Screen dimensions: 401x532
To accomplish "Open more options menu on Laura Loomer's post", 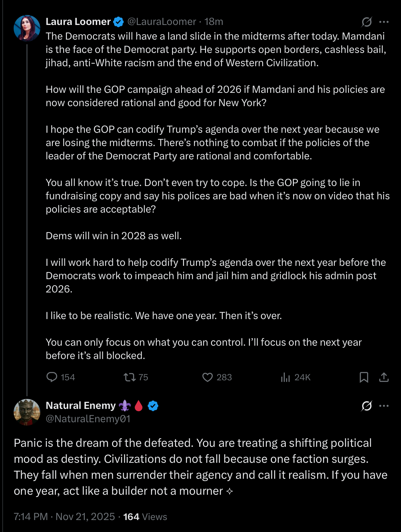I will click(384, 22).
